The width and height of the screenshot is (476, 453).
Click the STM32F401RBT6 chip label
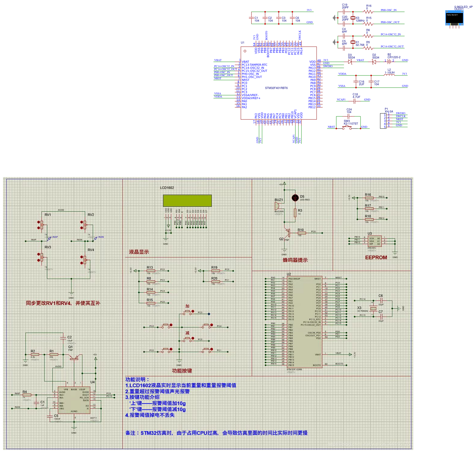point(276,88)
